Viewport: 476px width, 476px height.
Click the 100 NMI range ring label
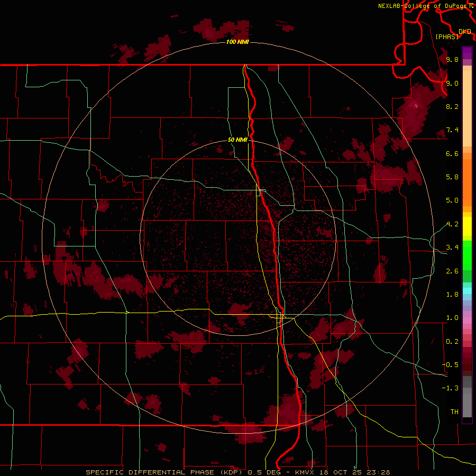237,42
